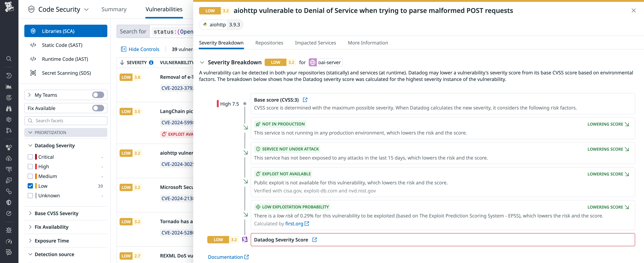Open the global Search icon in sidebar

click(x=9, y=59)
